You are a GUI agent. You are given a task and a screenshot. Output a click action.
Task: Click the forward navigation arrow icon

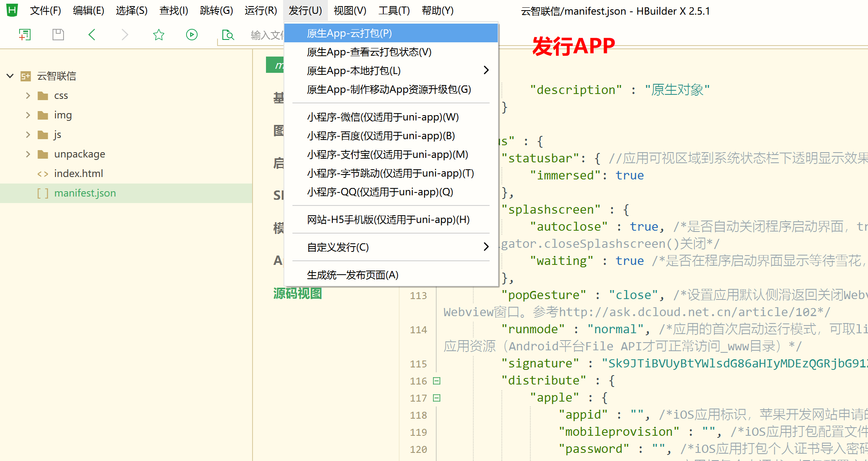pos(125,35)
